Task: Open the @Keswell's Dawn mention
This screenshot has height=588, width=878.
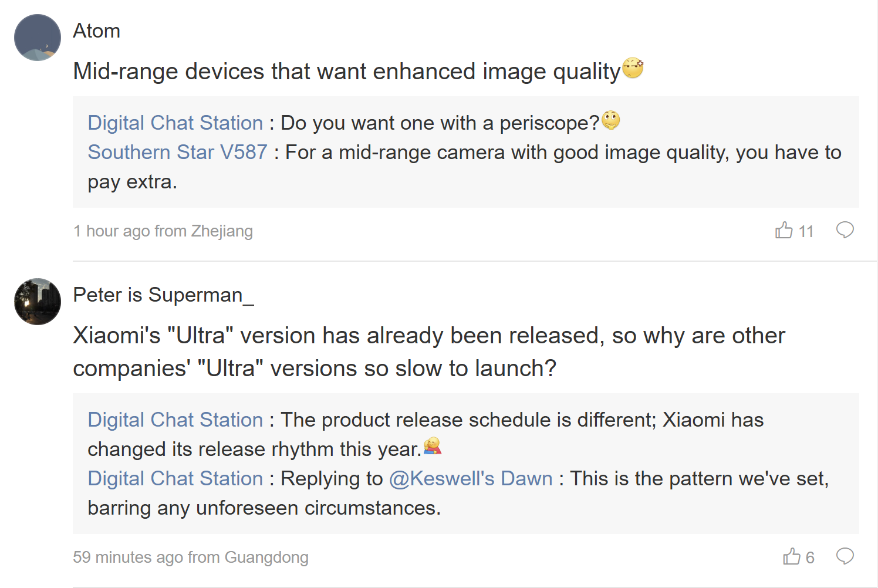Action: 471,478
